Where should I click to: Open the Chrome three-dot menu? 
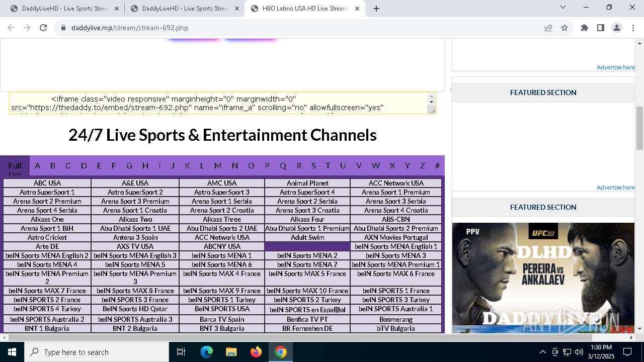coord(633,28)
